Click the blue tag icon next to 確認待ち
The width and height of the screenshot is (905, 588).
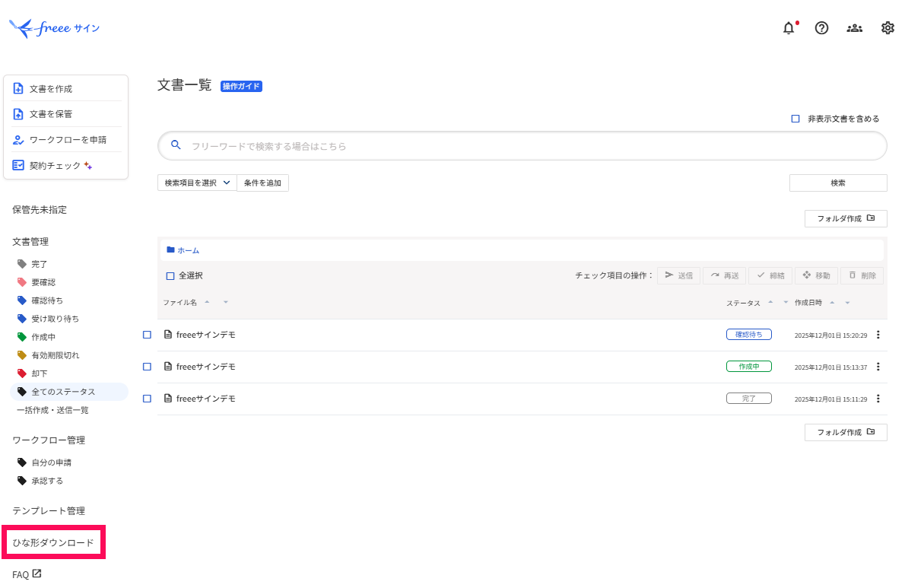coord(22,300)
